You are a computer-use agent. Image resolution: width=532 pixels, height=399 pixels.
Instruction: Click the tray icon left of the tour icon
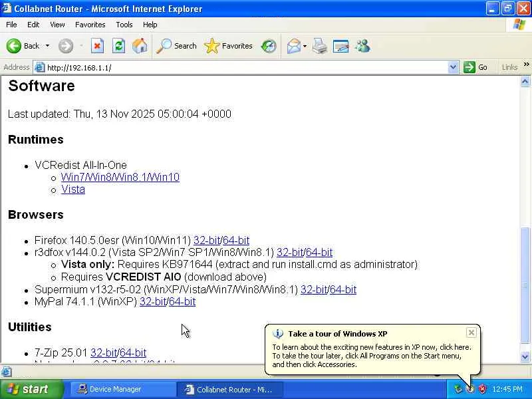tap(458, 389)
